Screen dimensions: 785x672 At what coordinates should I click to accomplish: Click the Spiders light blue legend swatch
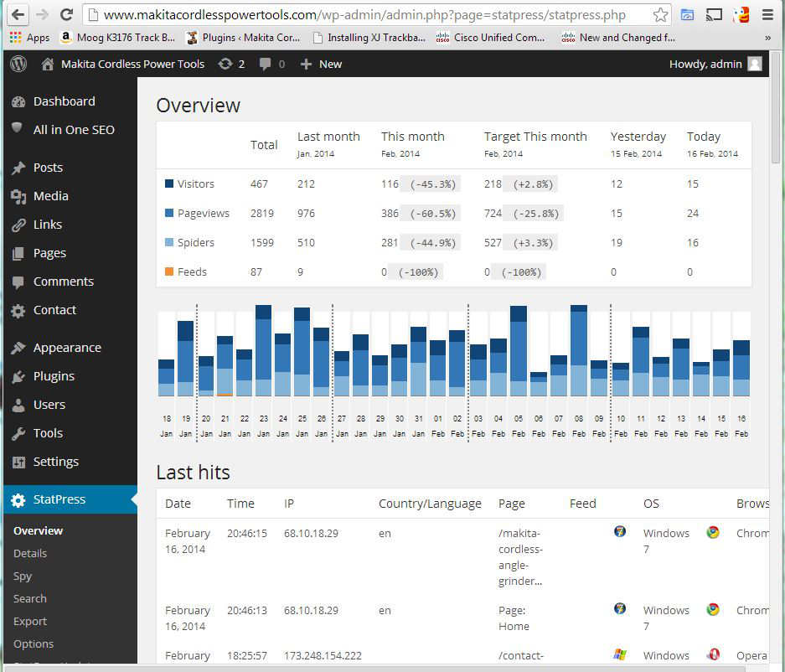click(169, 242)
